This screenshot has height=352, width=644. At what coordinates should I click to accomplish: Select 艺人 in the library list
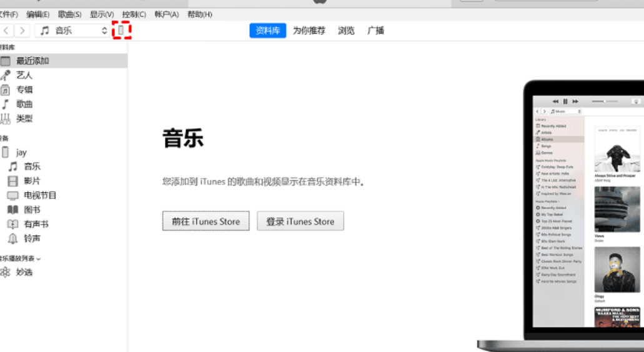(x=24, y=75)
